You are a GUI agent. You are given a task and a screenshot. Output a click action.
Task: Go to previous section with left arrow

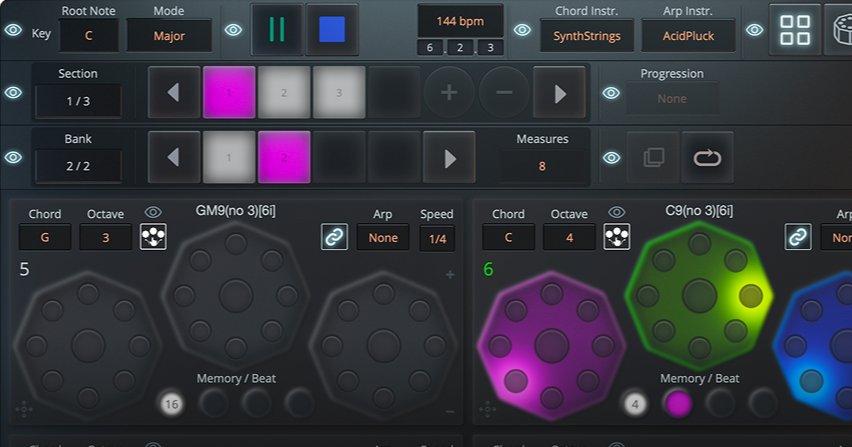pyautogui.click(x=174, y=93)
